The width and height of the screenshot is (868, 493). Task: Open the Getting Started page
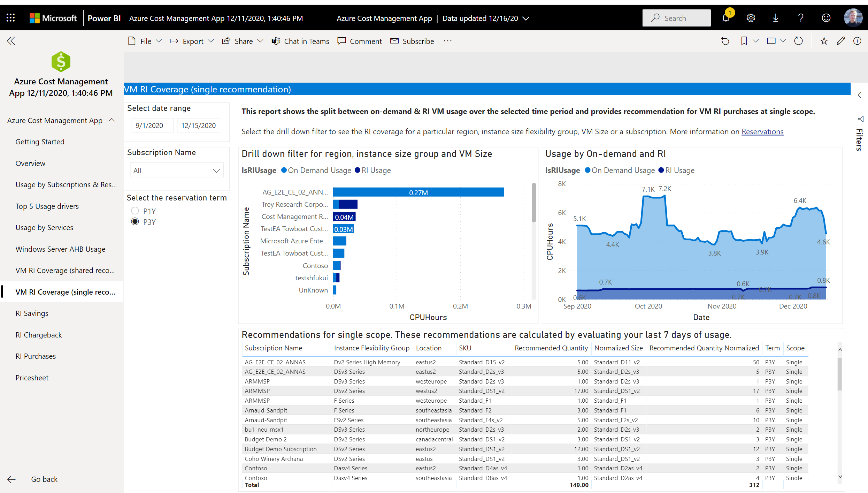[x=40, y=142]
